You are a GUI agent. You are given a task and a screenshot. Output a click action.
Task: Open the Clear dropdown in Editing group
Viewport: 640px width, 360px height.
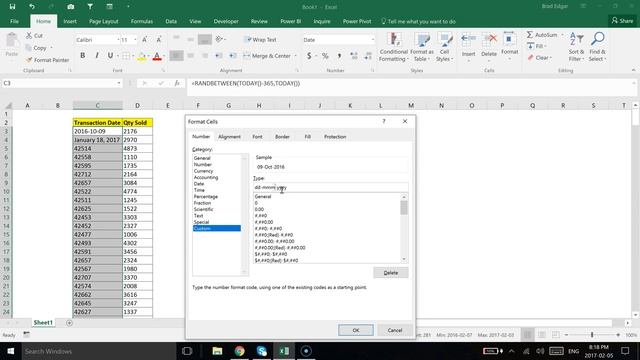click(x=540, y=58)
